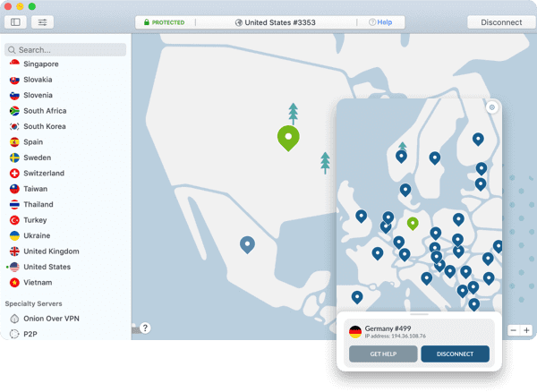The image size is (537, 392).
Task: Select the Switzerland flag icon
Action: [x=14, y=174]
